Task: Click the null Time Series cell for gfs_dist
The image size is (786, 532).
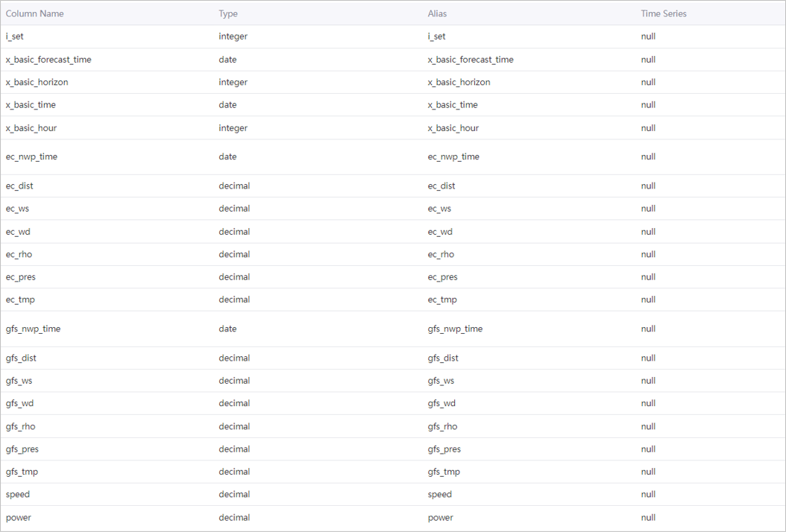Action: tap(648, 358)
